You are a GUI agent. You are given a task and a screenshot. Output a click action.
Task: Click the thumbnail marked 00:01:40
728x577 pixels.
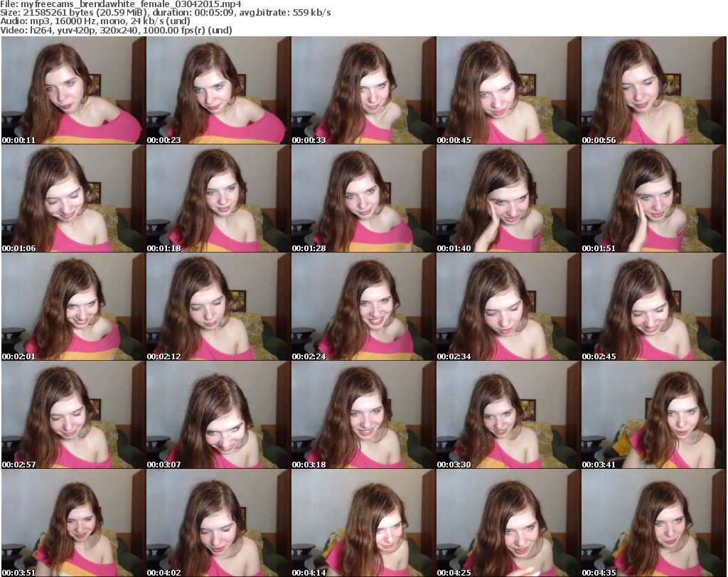[508, 199]
